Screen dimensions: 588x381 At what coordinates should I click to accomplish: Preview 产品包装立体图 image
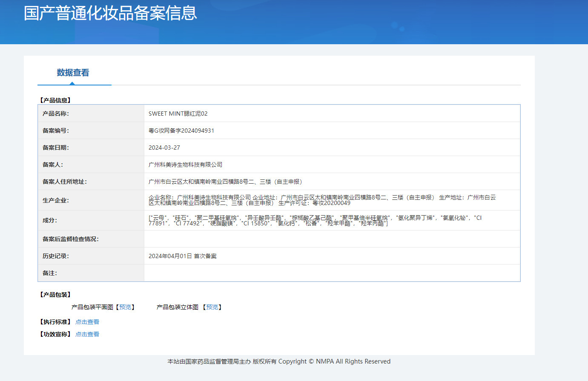coord(212,307)
